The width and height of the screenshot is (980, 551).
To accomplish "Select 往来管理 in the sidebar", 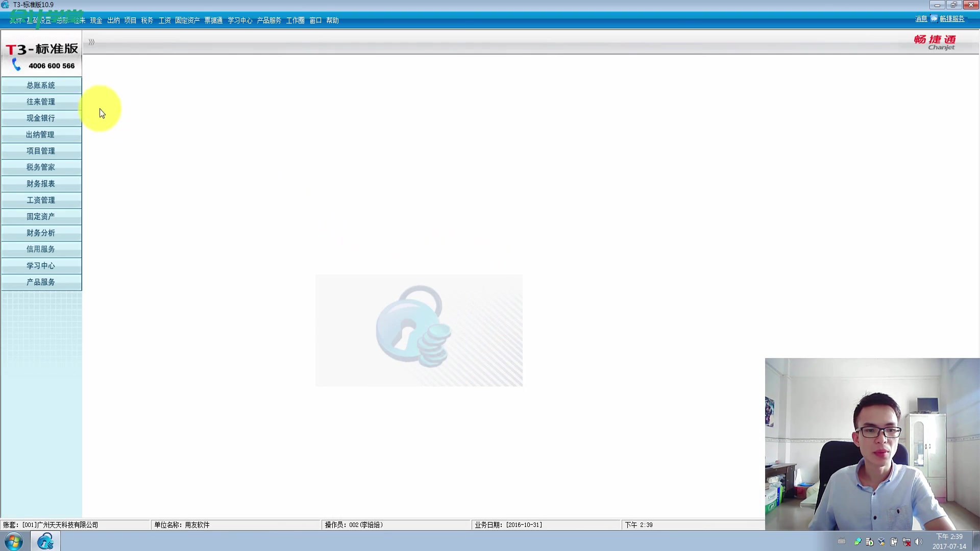I will [x=41, y=102].
